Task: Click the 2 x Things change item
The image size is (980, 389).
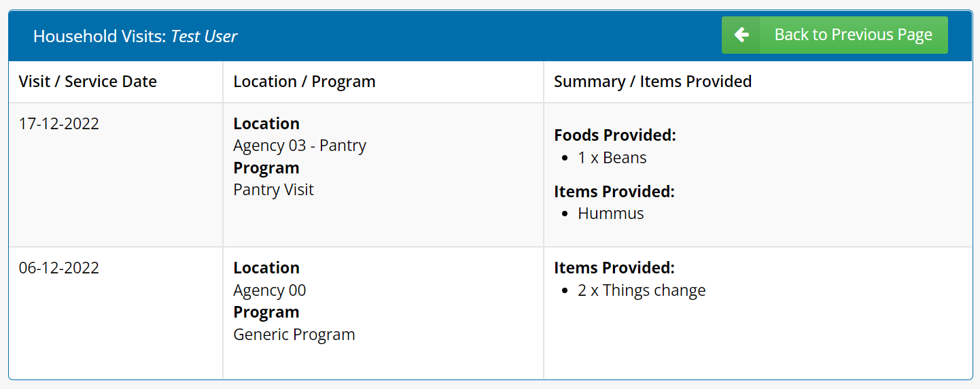Action: click(x=642, y=290)
